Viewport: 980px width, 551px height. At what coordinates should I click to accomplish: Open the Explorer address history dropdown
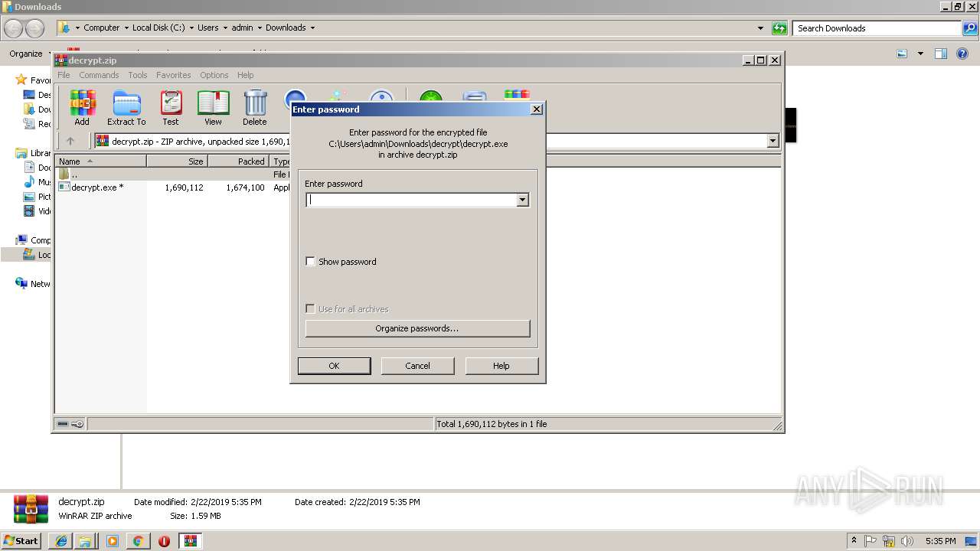coord(760,28)
